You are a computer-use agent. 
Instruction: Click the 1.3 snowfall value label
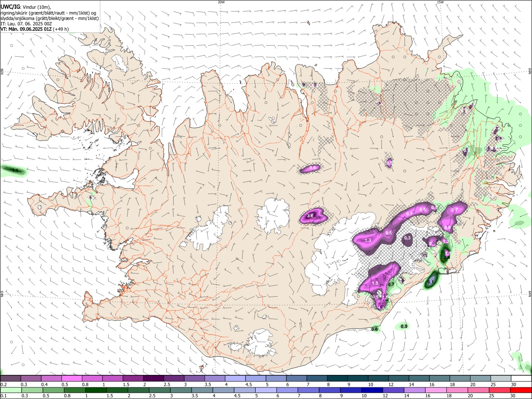click(x=367, y=240)
